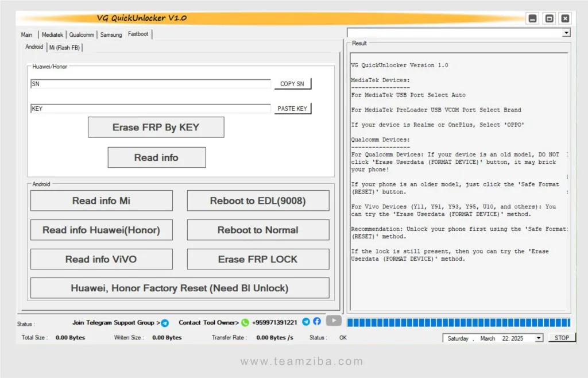Click Reboot to Normal button
This screenshot has width=588, height=378.
pyautogui.click(x=258, y=230)
